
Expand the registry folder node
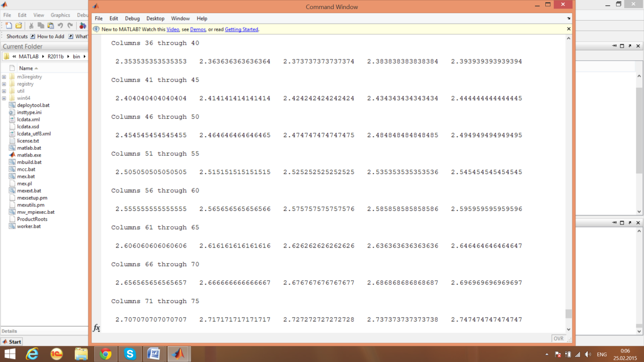(x=4, y=84)
